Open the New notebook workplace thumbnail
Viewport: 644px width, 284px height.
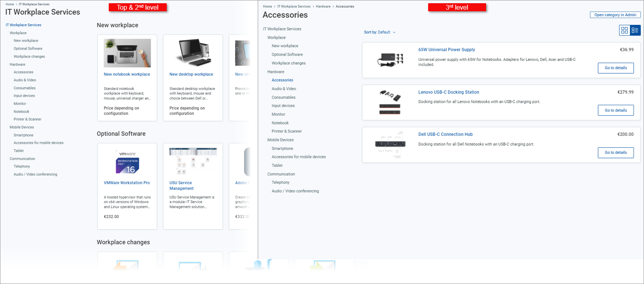click(127, 53)
